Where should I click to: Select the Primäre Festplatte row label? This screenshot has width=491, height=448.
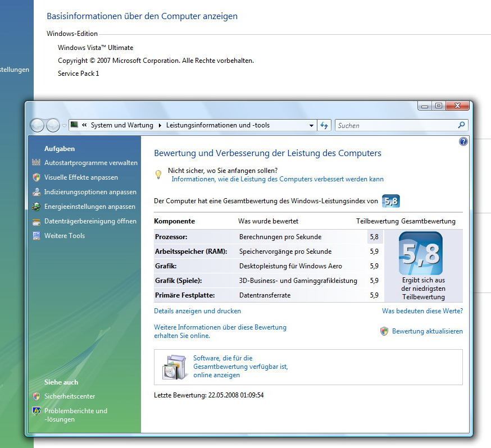pos(185,295)
